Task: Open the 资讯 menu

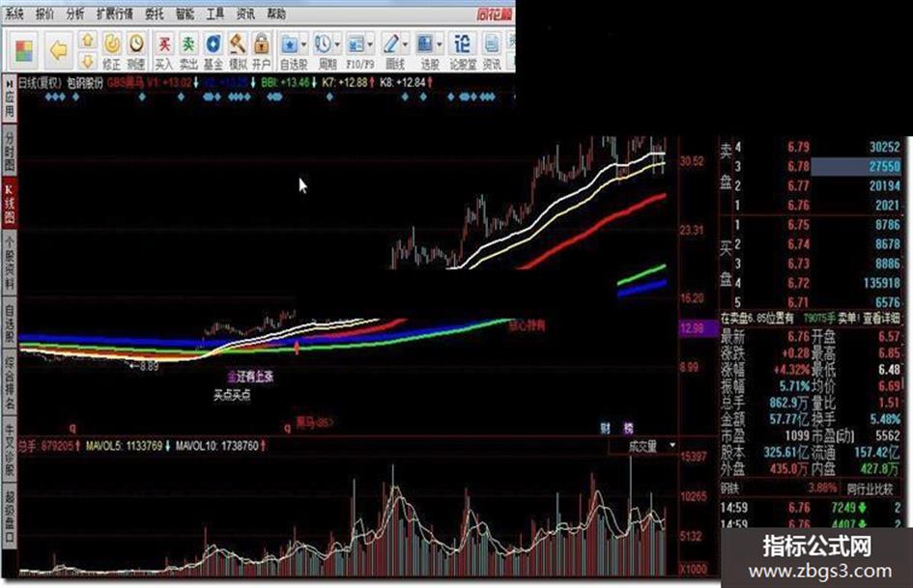Action: [x=245, y=14]
